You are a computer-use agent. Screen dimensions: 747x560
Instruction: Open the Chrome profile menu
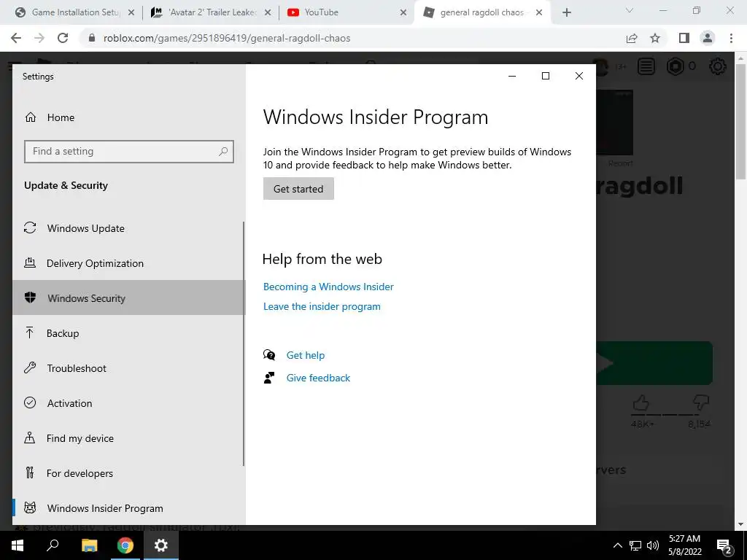click(x=708, y=38)
